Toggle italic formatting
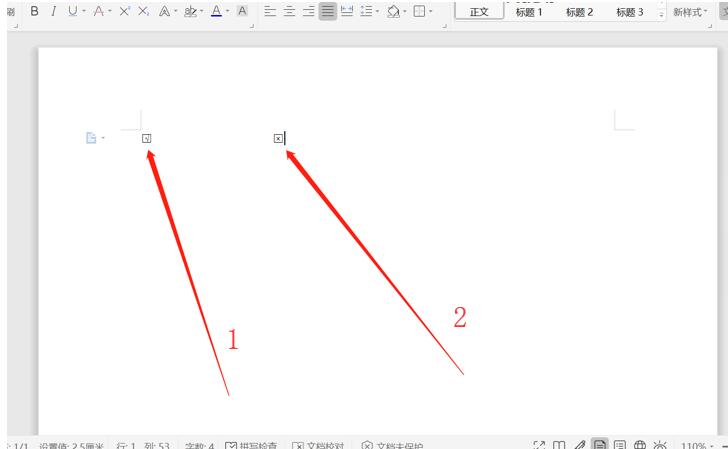This screenshot has width=728, height=449. tap(53, 11)
